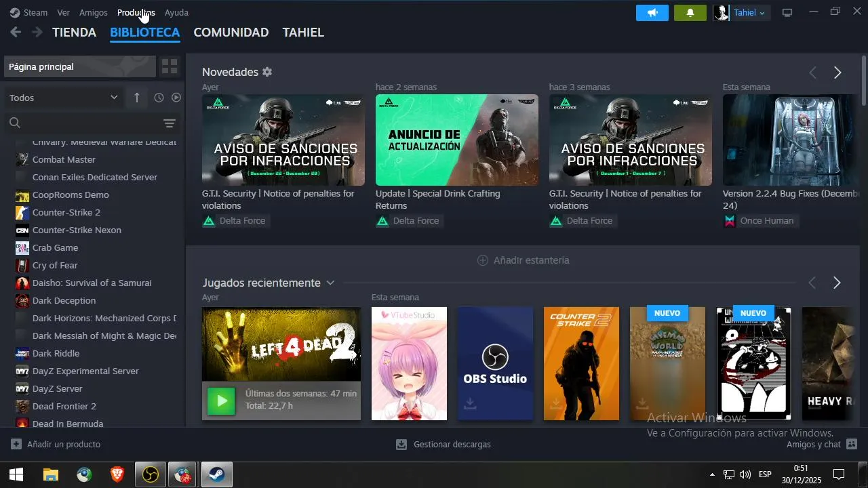Show next Novedades items

pos(837,73)
